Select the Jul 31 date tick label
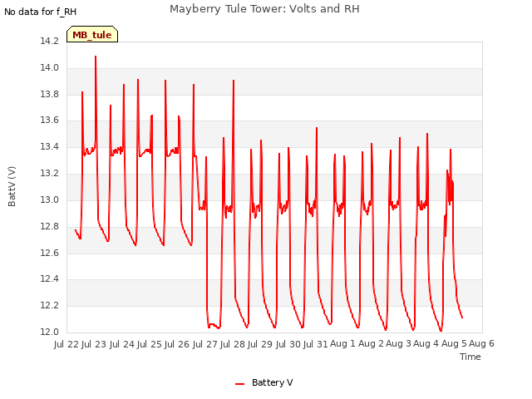 click(315, 344)
